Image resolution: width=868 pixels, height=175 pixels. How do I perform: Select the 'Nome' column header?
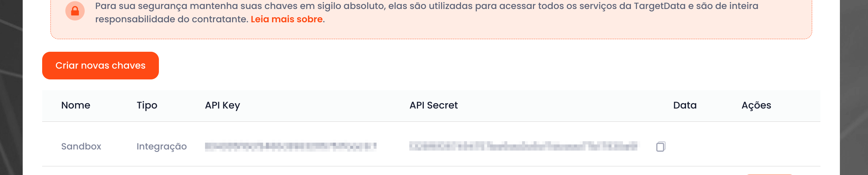pyautogui.click(x=76, y=105)
